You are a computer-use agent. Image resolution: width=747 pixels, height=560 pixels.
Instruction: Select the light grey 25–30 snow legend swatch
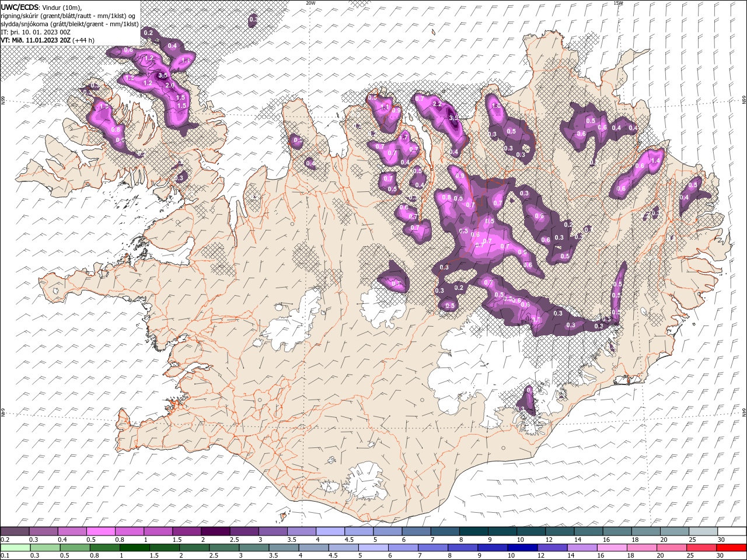703,531
